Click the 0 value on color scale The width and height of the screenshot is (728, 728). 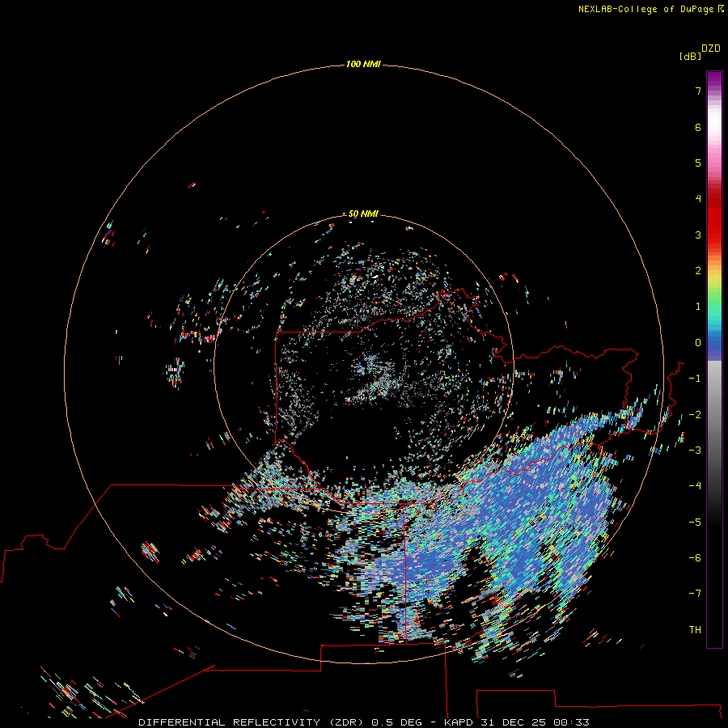coord(698,343)
